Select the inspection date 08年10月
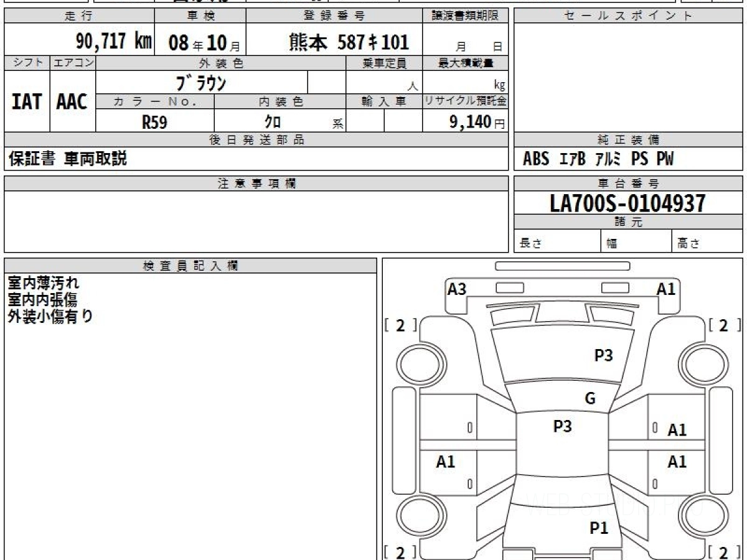Viewport: 747px width, 560px height. 204,43
